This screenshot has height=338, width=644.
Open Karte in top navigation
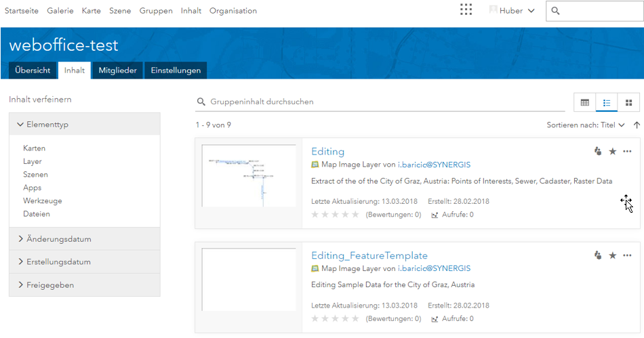coord(92,11)
